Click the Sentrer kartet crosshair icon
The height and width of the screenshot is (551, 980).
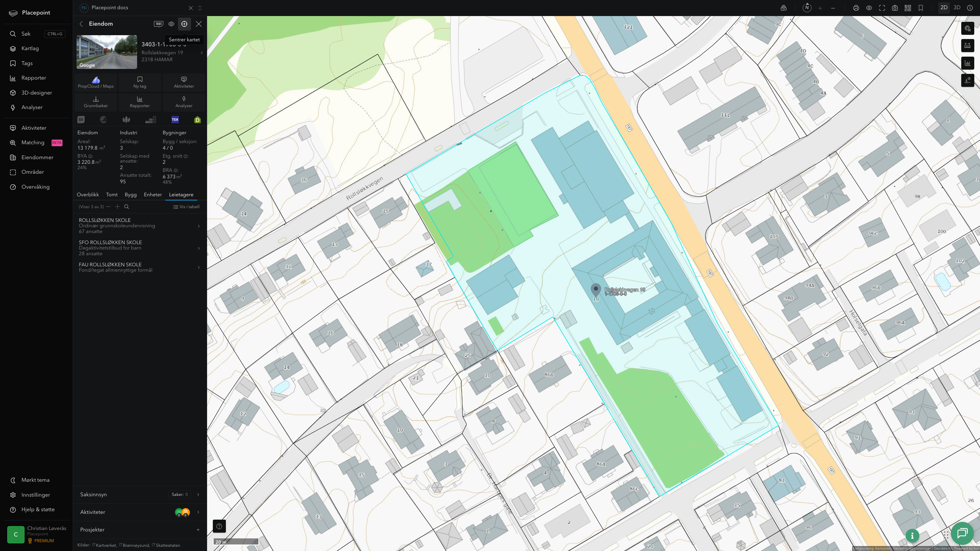184,24
